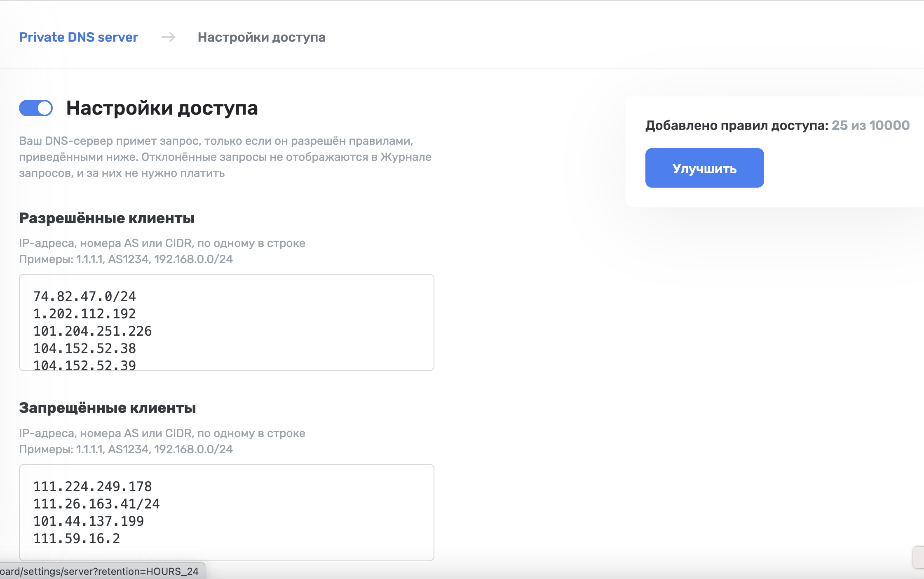Viewport: 924px width, 579px height.
Task: Place cursor on 111.26.163.41/24 entry
Action: (96, 504)
